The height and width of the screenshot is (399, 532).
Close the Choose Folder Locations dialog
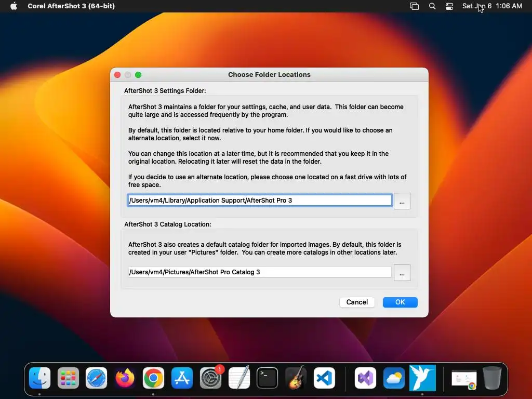point(117,75)
